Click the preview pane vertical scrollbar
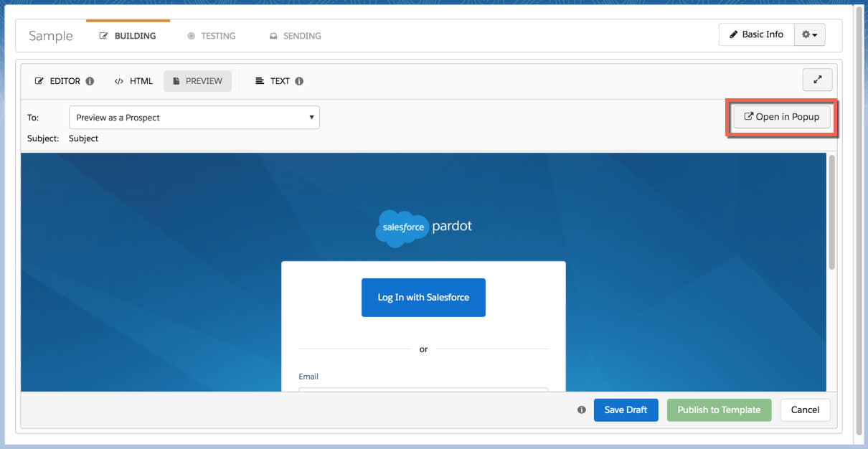 click(831, 212)
